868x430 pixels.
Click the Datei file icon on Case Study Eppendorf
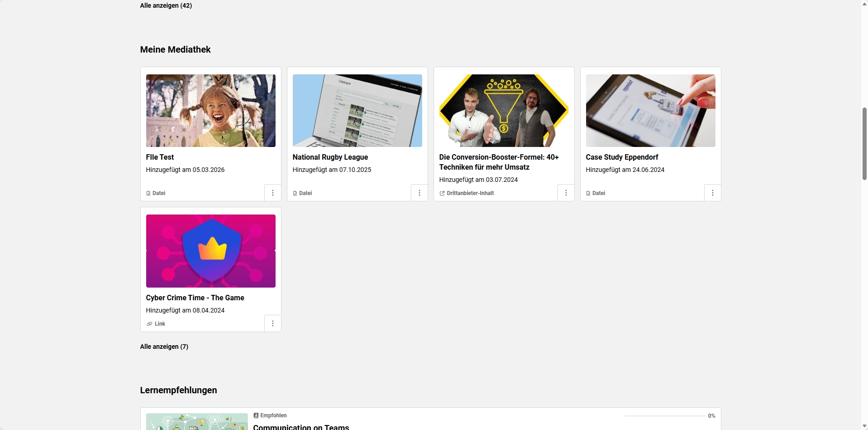[588, 193]
